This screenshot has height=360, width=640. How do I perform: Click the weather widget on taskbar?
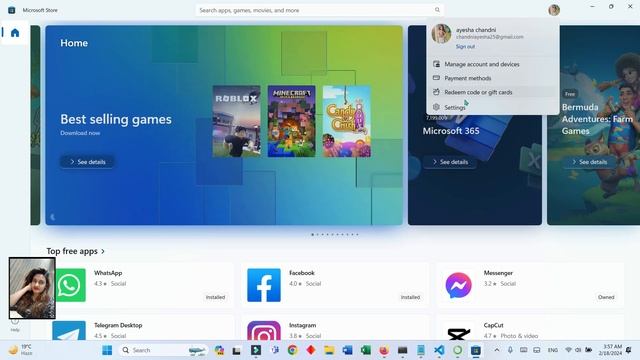click(x=20, y=350)
